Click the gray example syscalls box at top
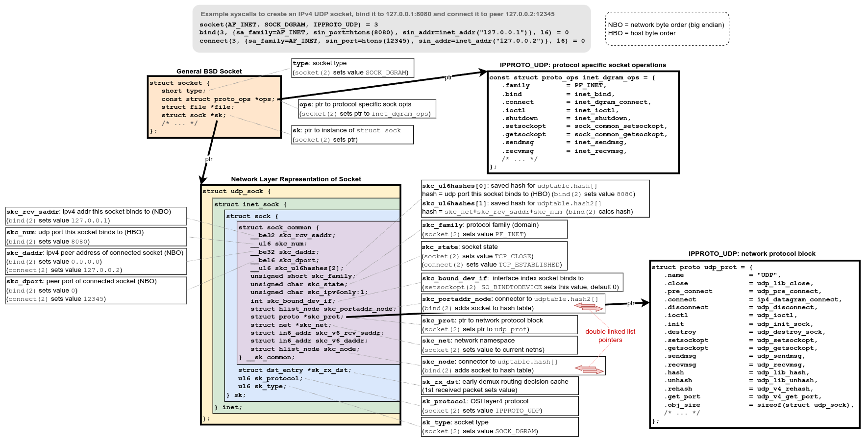 (391, 29)
